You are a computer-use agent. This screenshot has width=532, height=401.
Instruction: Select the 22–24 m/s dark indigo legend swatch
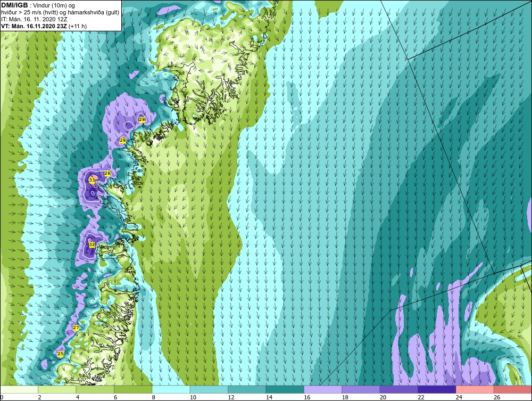pos(437,389)
